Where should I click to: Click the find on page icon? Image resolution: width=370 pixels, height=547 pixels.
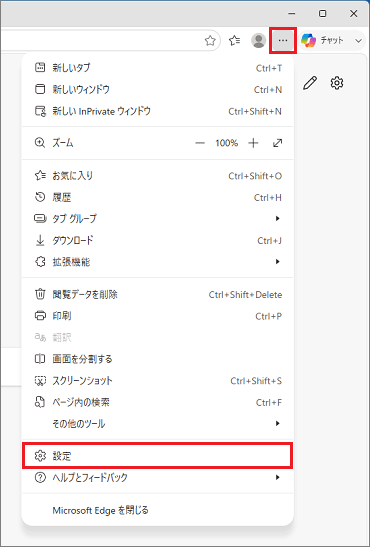40,402
